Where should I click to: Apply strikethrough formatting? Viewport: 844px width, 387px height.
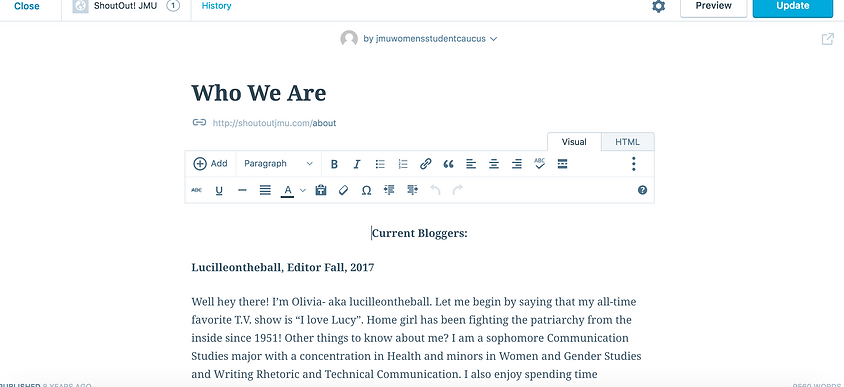point(196,190)
